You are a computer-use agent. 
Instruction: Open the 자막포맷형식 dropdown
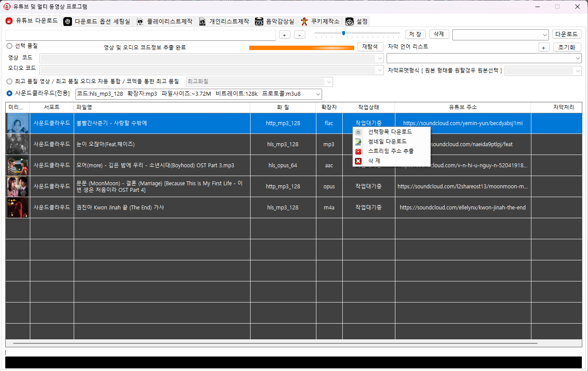coord(543,71)
